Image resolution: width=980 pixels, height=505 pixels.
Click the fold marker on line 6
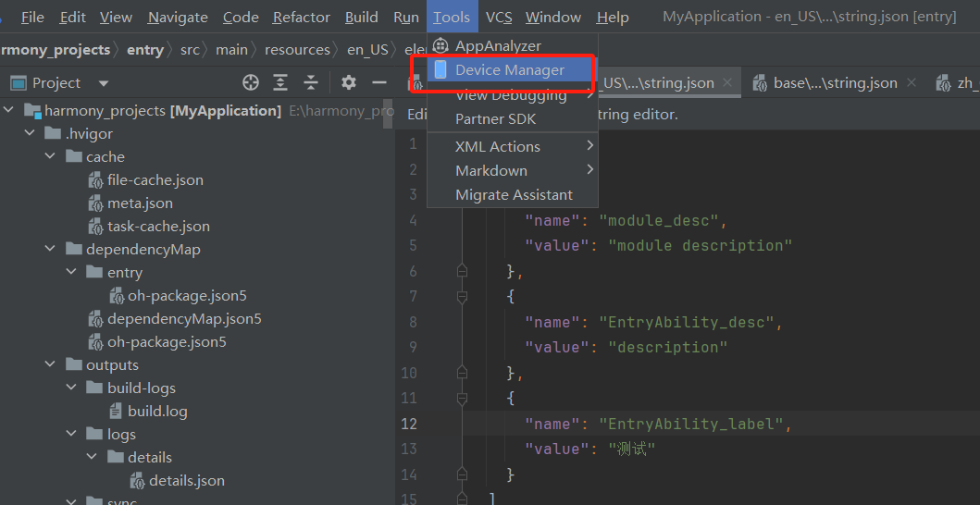(x=462, y=271)
